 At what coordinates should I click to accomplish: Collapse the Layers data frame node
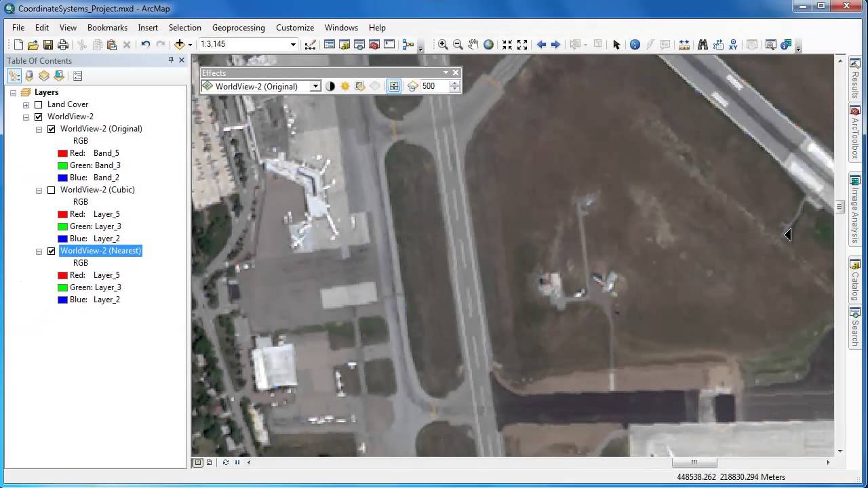[14, 92]
